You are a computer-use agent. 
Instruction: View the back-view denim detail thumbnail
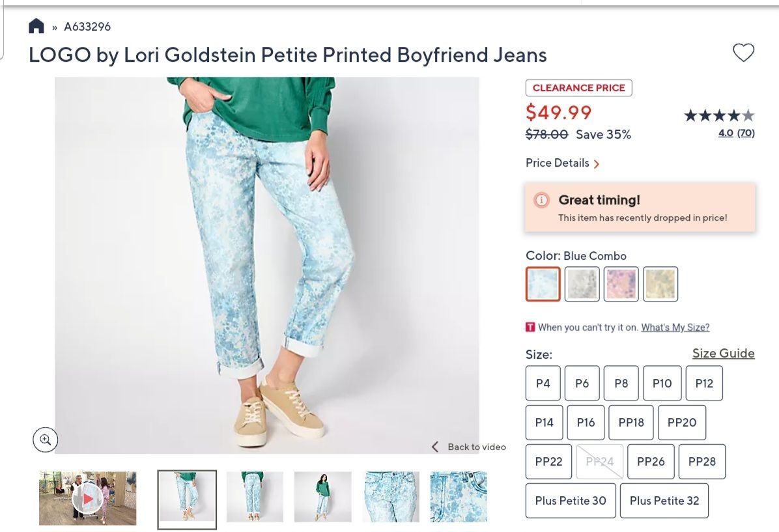click(x=391, y=497)
